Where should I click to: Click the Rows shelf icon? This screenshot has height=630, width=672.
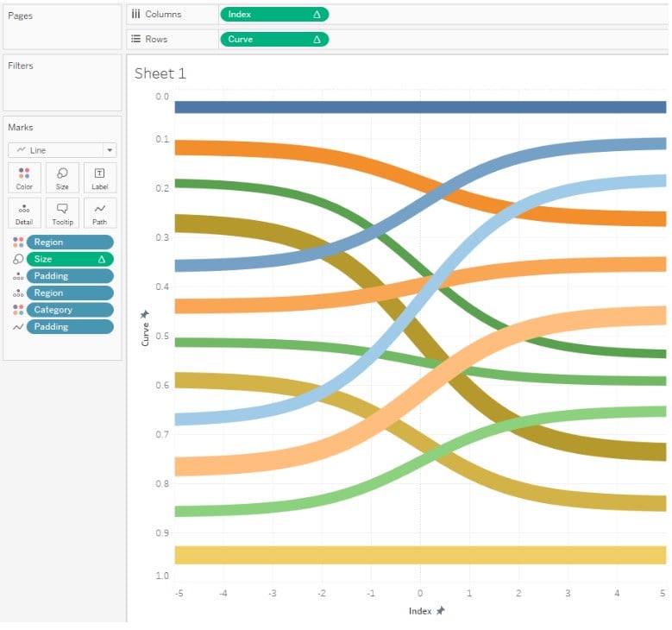click(x=135, y=39)
